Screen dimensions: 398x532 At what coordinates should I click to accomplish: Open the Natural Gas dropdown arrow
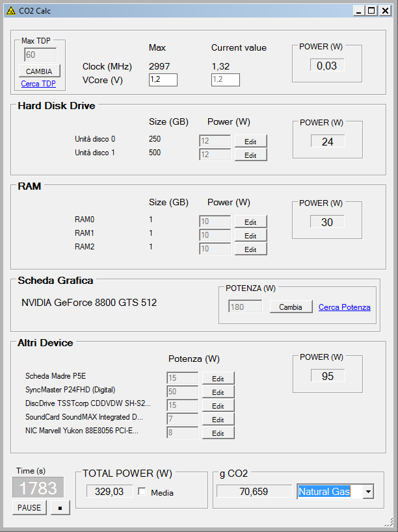pos(368,491)
